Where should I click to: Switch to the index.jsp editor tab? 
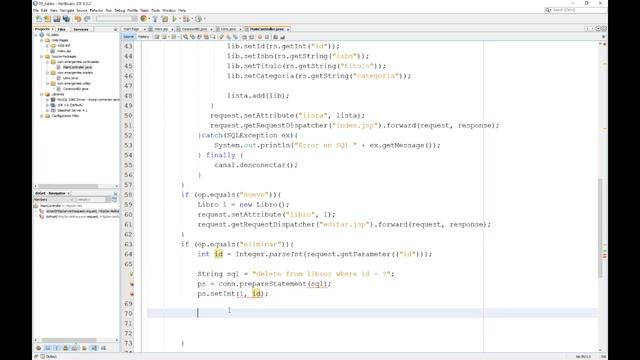pos(160,29)
